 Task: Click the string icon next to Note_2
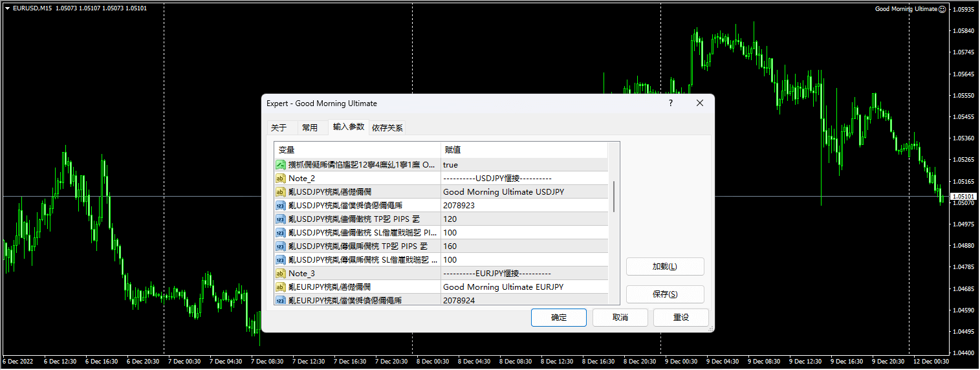(281, 179)
